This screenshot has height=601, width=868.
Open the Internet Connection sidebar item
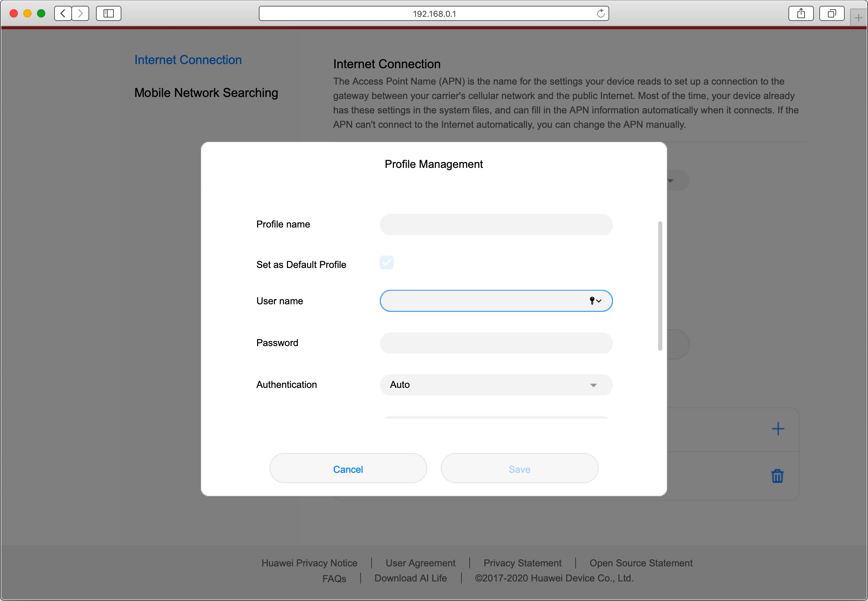pos(188,60)
